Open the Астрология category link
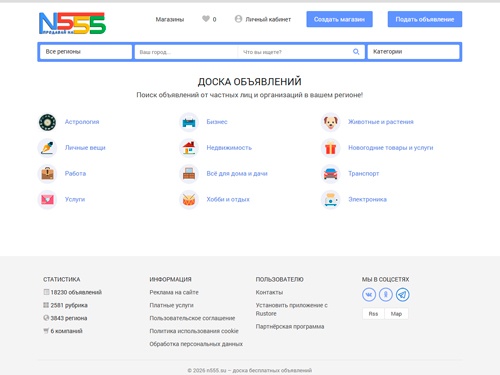 click(82, 122)
